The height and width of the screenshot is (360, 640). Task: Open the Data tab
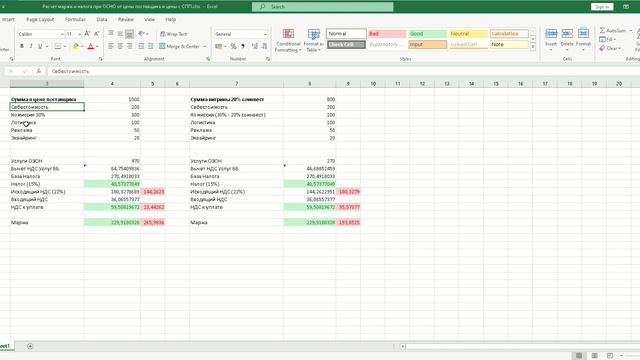click(x=102, y=19)
